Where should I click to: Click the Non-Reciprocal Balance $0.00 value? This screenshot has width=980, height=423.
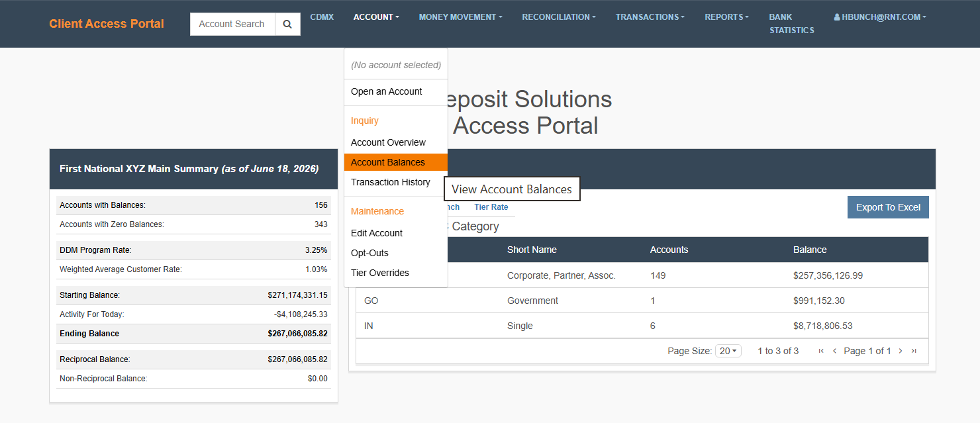[x=318, y=379]
